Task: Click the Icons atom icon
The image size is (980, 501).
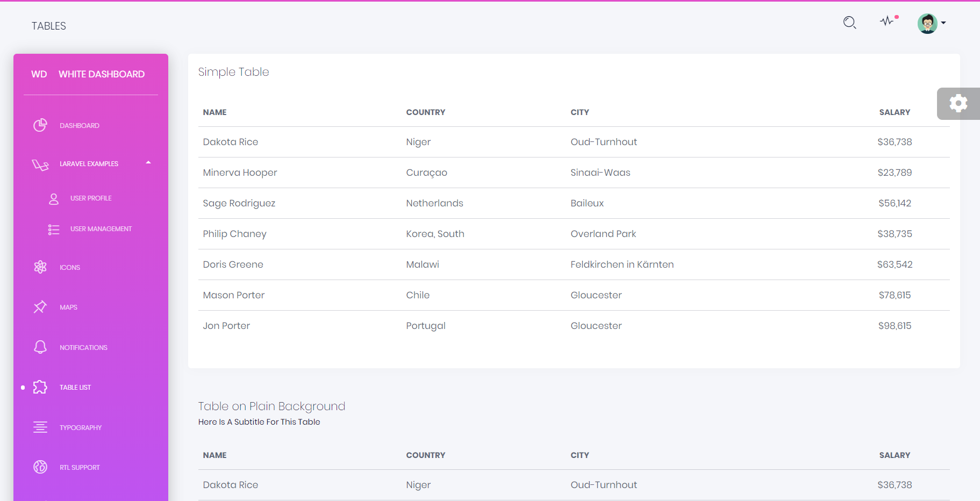Action: pyautogui.click(x=40, y=267)
